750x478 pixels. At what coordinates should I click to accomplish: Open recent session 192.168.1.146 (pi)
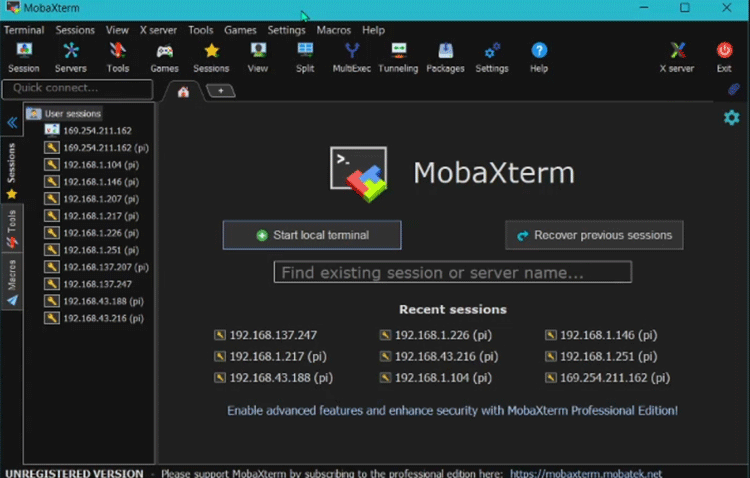coord(601,335)
